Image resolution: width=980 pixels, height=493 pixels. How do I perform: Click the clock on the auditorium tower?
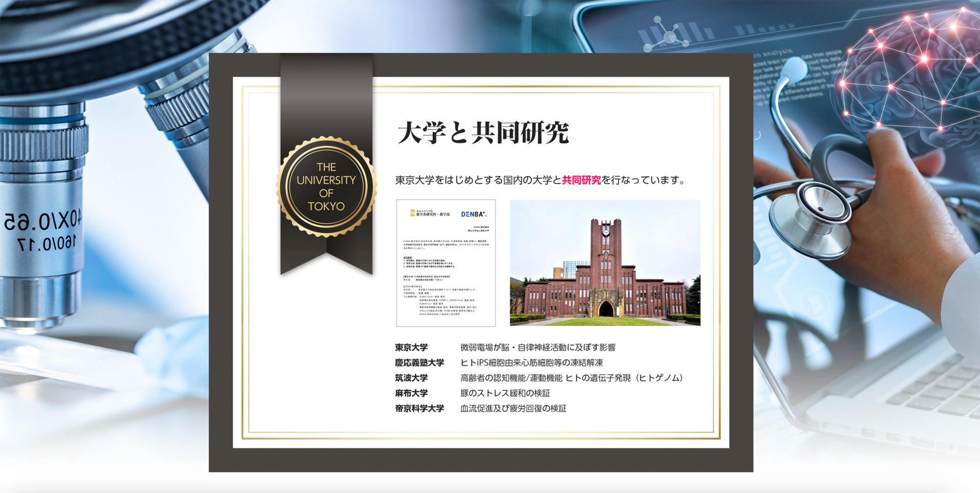tap(605, 231)
